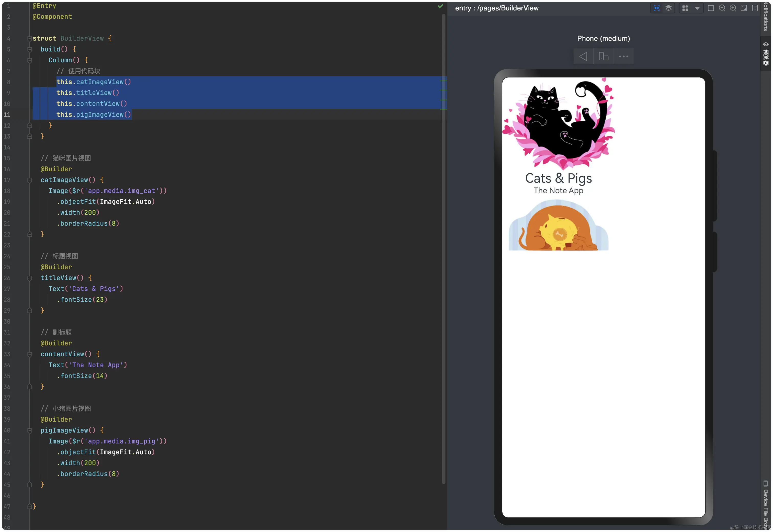Screen dimensions: 773x532
Task: Click 'app.media.img_cat' resource string
Action: point(121,191)
